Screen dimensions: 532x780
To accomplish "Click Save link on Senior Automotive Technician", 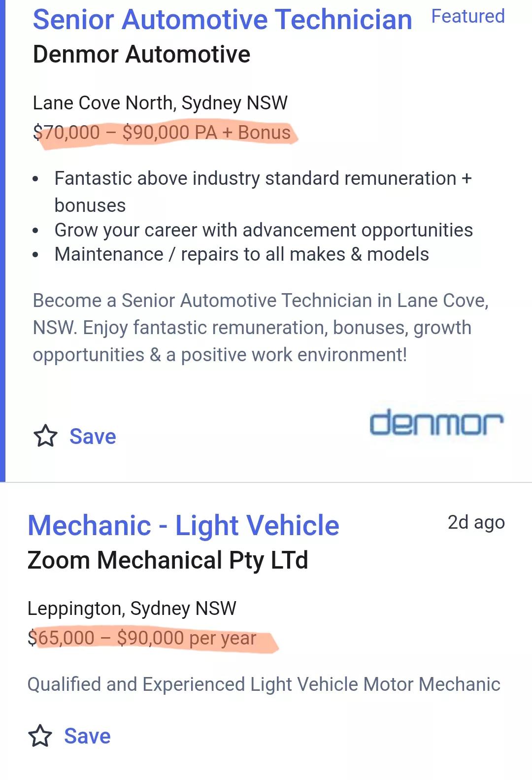I will click(x=93, y=437).
